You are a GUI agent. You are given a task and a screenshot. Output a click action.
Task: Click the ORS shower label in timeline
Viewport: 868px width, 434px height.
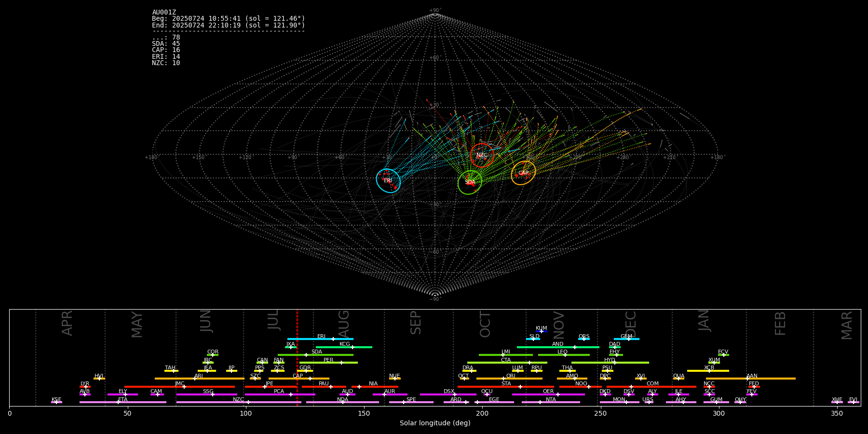tap(584, 337)
